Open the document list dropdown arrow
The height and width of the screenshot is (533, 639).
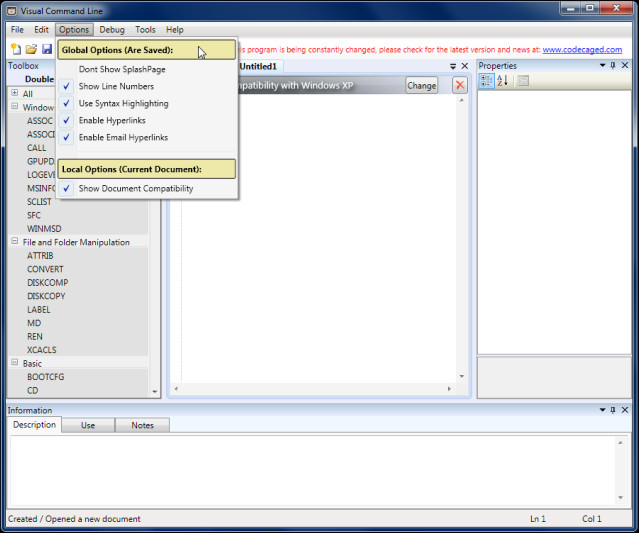pos(453,66)
